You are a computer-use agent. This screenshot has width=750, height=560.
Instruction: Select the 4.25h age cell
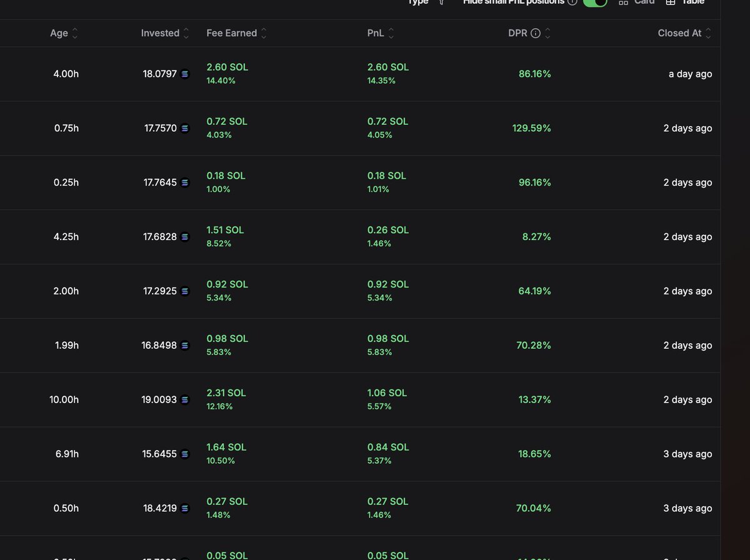coord(66,237)
